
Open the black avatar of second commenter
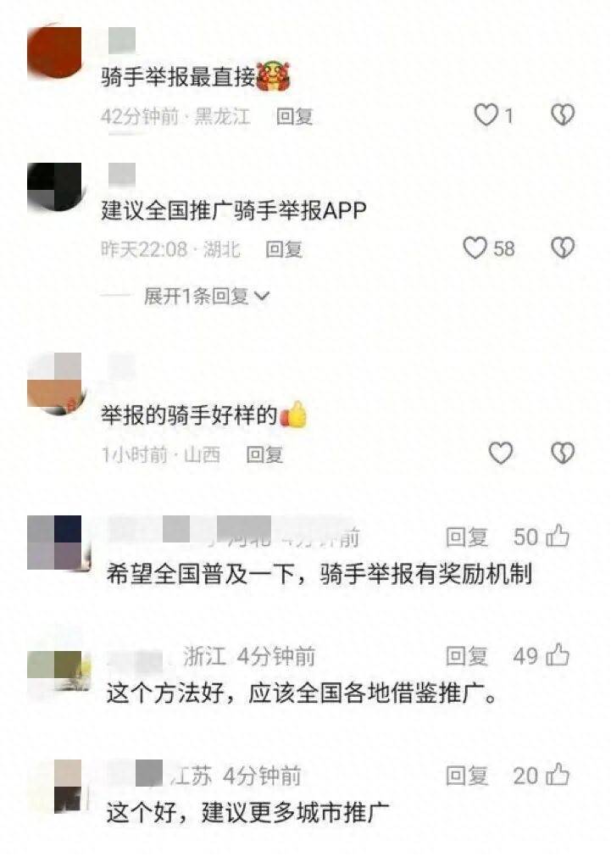click(x=54, y=186)
